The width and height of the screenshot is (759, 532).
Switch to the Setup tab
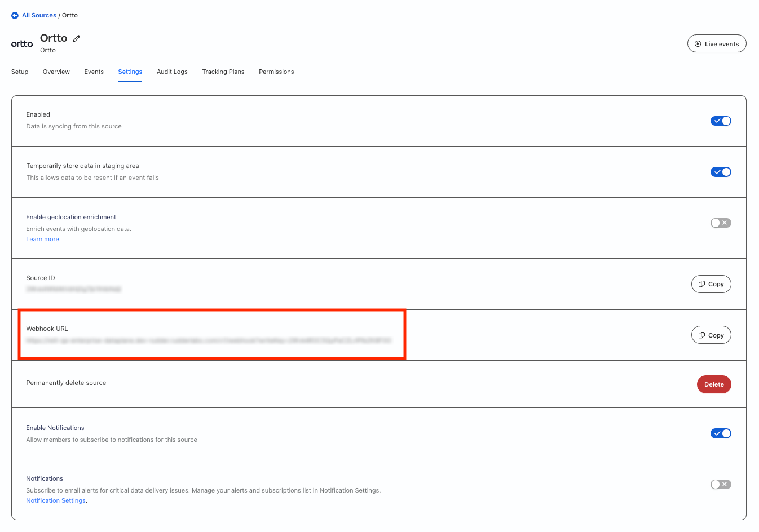(20, 72)
